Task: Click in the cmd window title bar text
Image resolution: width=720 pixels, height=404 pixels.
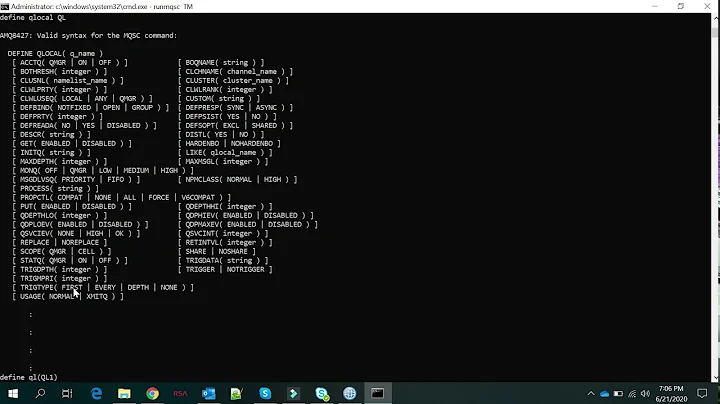Action: [x=102, y=6]
